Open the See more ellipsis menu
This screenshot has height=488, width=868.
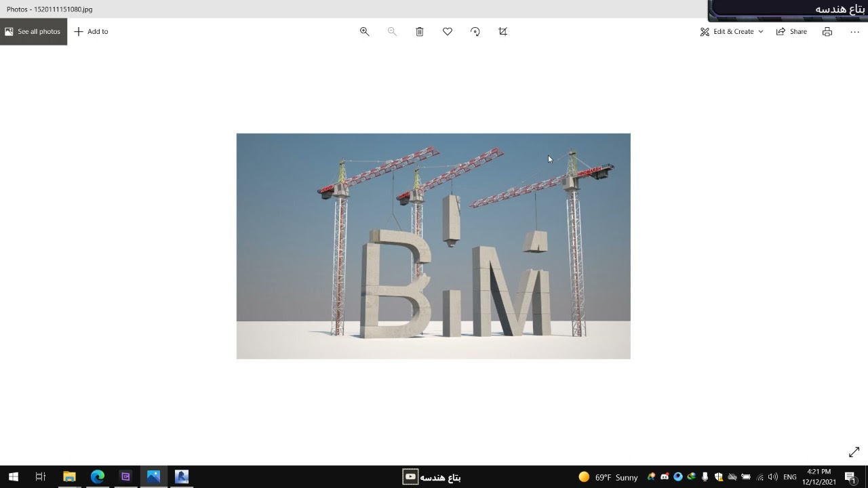pos(854,31)
